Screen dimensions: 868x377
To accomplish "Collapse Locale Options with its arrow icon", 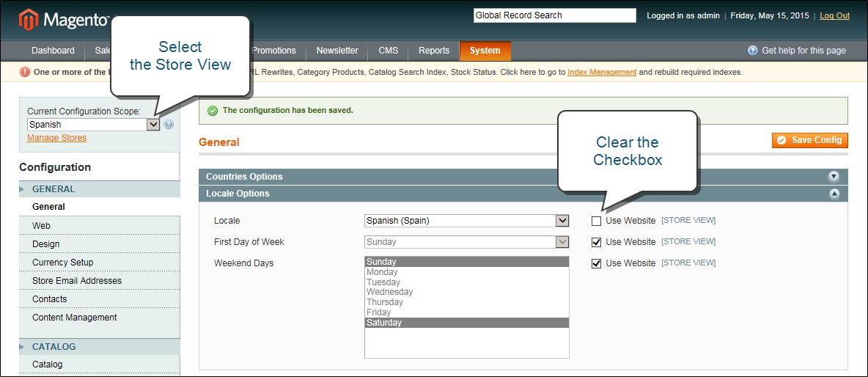I will point(834,194).
